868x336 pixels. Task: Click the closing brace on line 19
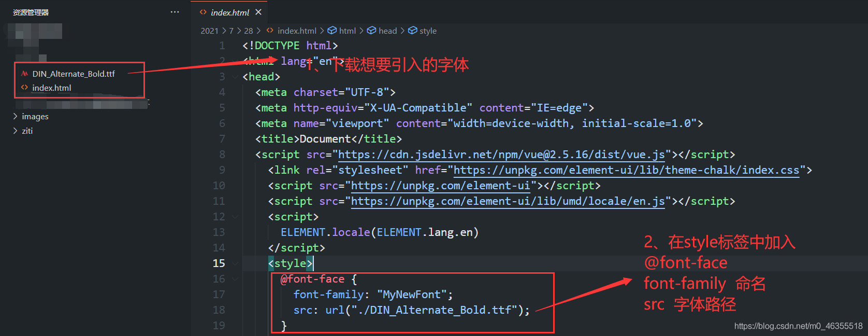(x=284, y=326)
